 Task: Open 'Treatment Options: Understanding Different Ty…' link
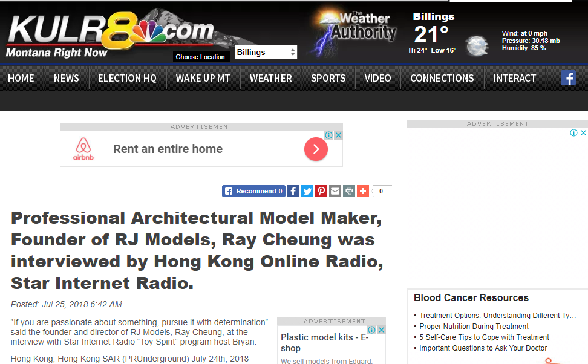point(498,316)
